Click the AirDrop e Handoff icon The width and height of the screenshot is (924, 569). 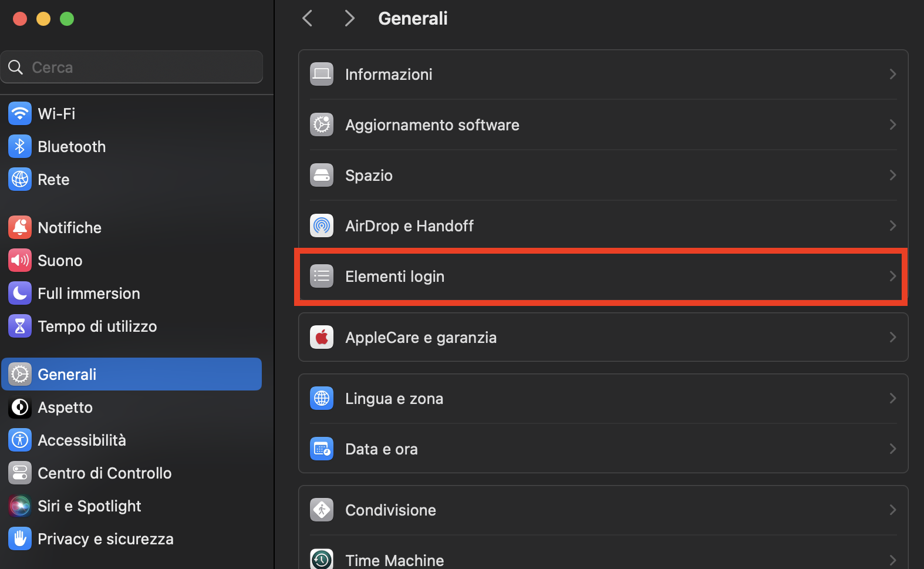point(322,225)
